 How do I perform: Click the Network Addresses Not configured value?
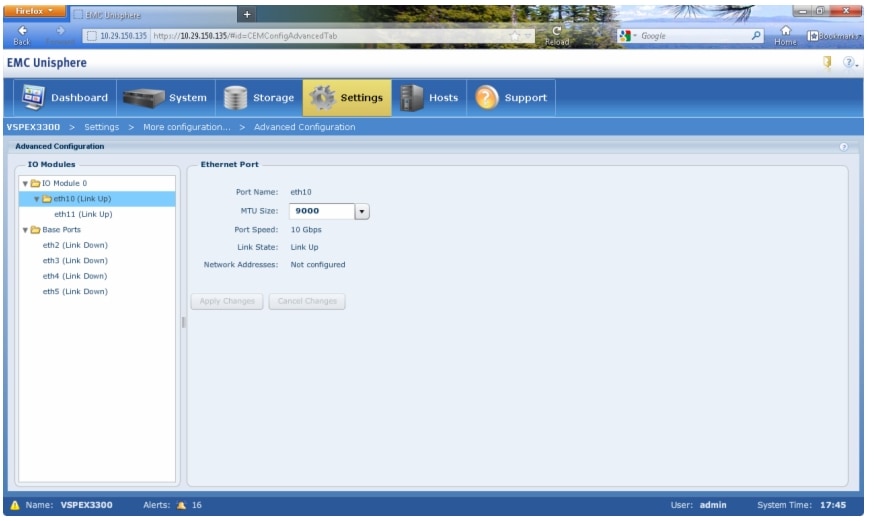pos(319,266)
